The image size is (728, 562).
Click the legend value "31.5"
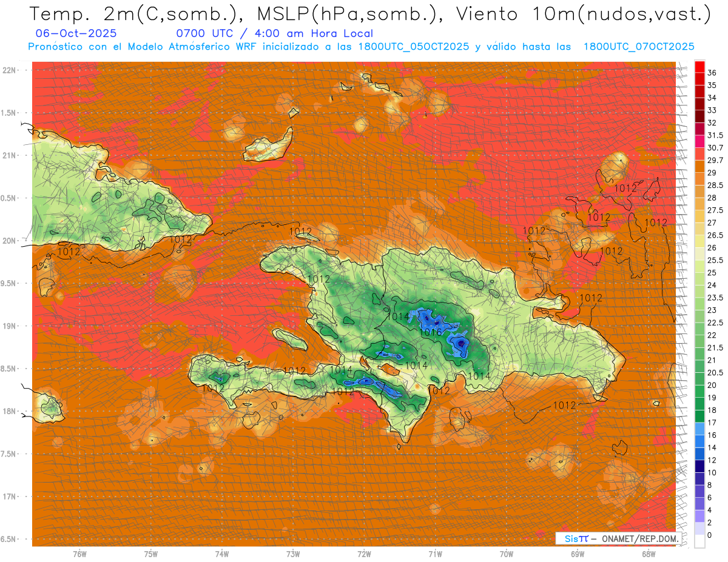[x=716, y=135]
